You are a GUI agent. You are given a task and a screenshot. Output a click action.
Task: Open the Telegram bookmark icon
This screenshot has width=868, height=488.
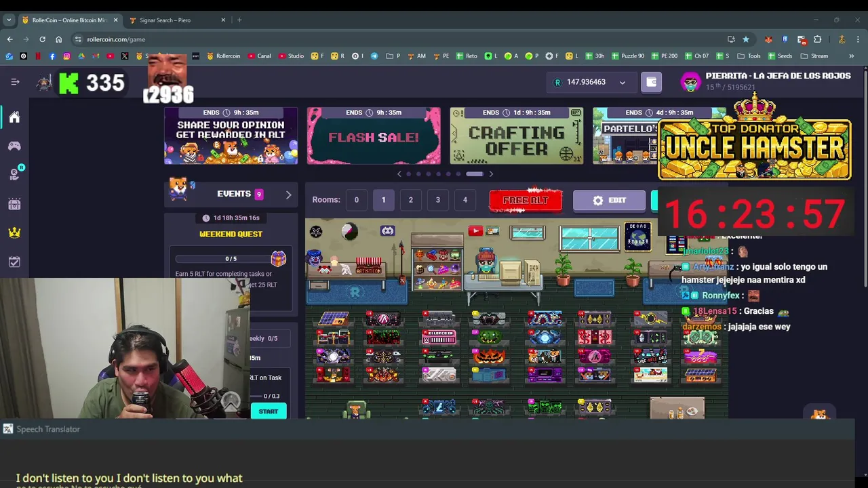coord(374,56)
